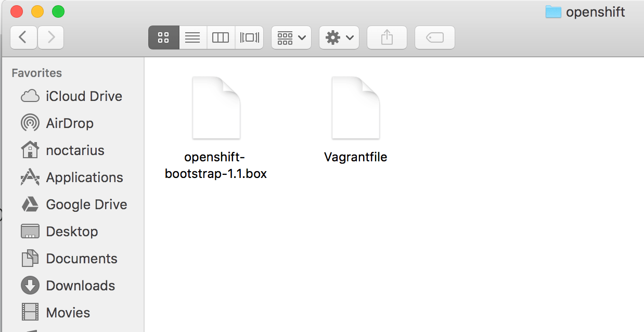Screen dimensions: 644x332
Task: Click the Favorites section header
Action: (37, 73)
